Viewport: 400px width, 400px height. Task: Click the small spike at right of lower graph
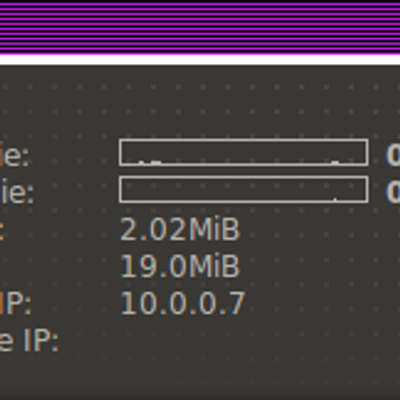[335, 199]
